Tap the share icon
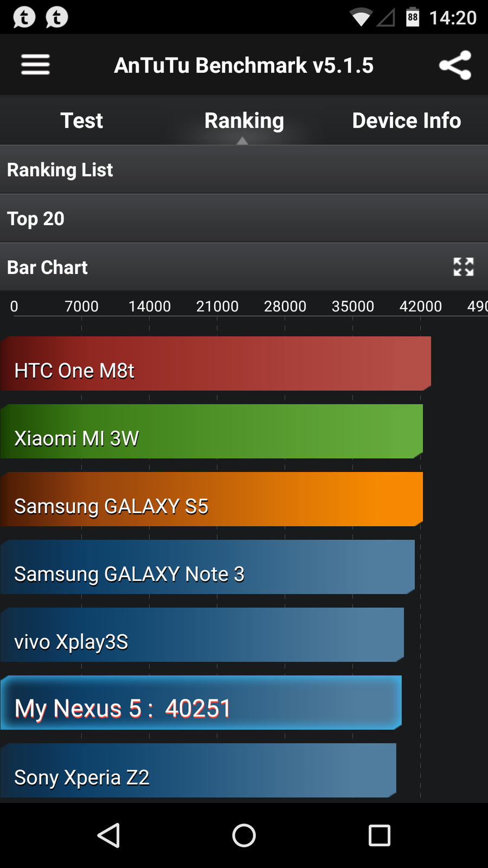Screen dimensions: 488x868 point(455,65)
